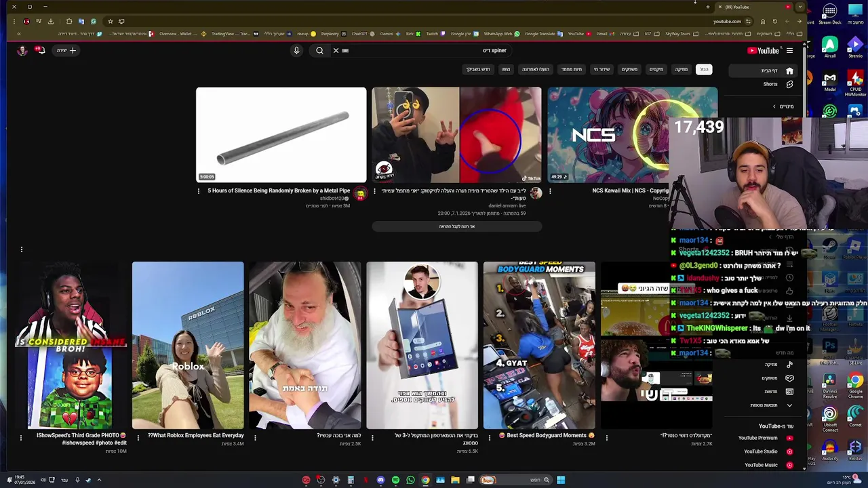Click the YouTube logo

[x=764, y=50]
